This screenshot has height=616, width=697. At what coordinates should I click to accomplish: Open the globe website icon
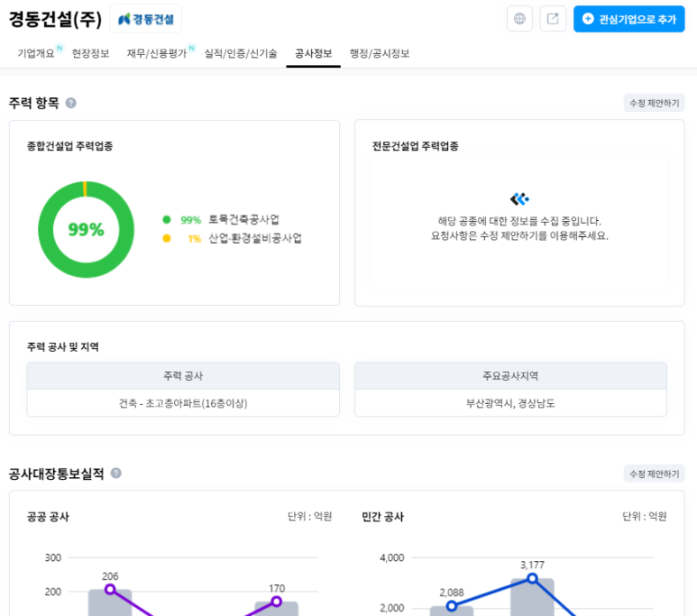(x=519, y=19)
